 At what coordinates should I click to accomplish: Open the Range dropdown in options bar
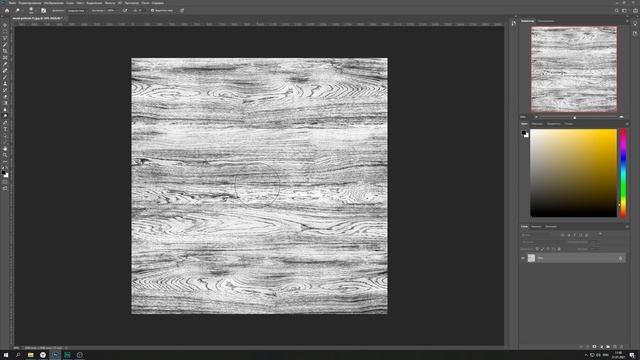pyautogui.click(x=76, y=10)
